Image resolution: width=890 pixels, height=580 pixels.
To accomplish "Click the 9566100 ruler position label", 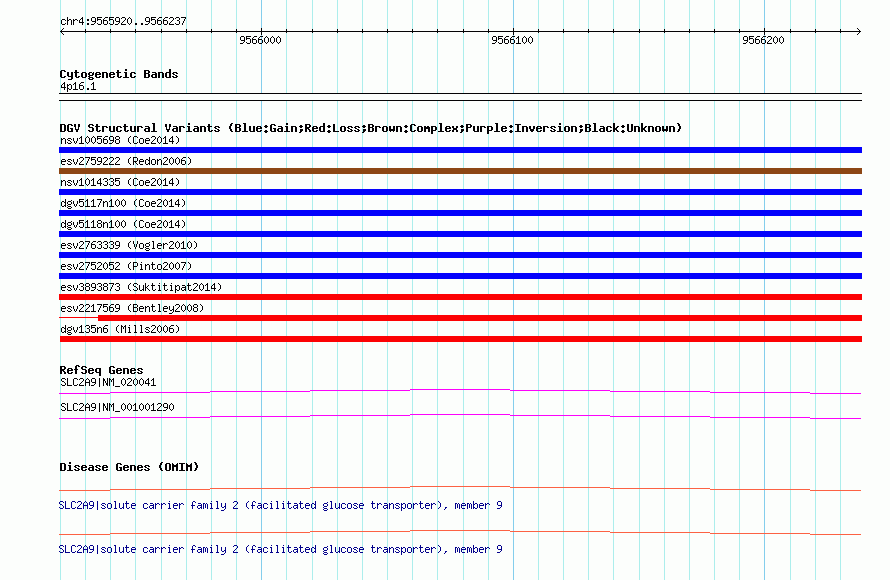I will pyautogui.click(x=512, y=40).
